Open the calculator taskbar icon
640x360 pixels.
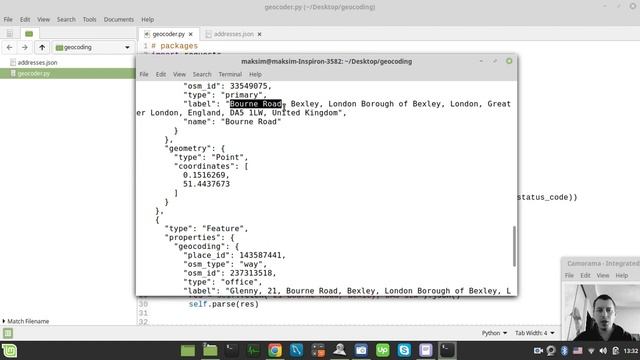(x=318, y=350)
